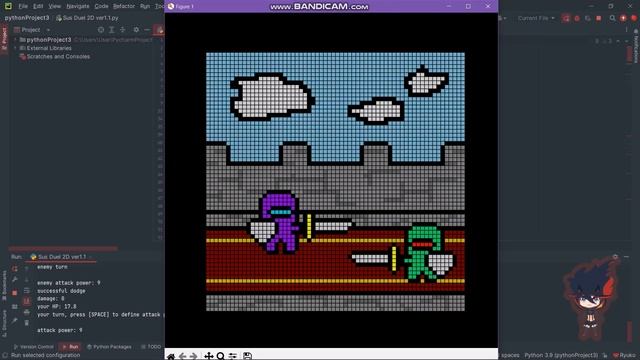Select the Pan tool in Figure toolbar
The image size is (640, 360).
[x=209, y=356]
